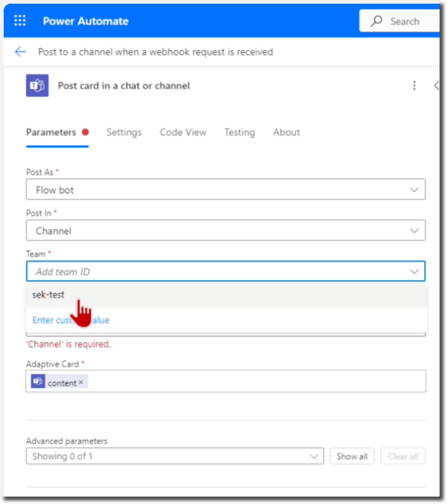Screen dimensions: 447x504
Task: Open the Settings tab
Action: (124, 132)
